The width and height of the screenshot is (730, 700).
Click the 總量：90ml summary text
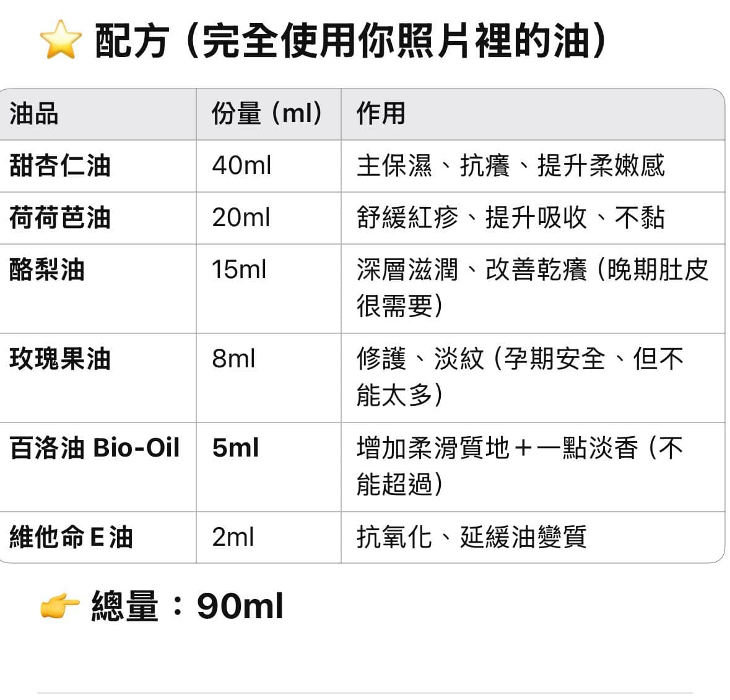click(188, 606)
